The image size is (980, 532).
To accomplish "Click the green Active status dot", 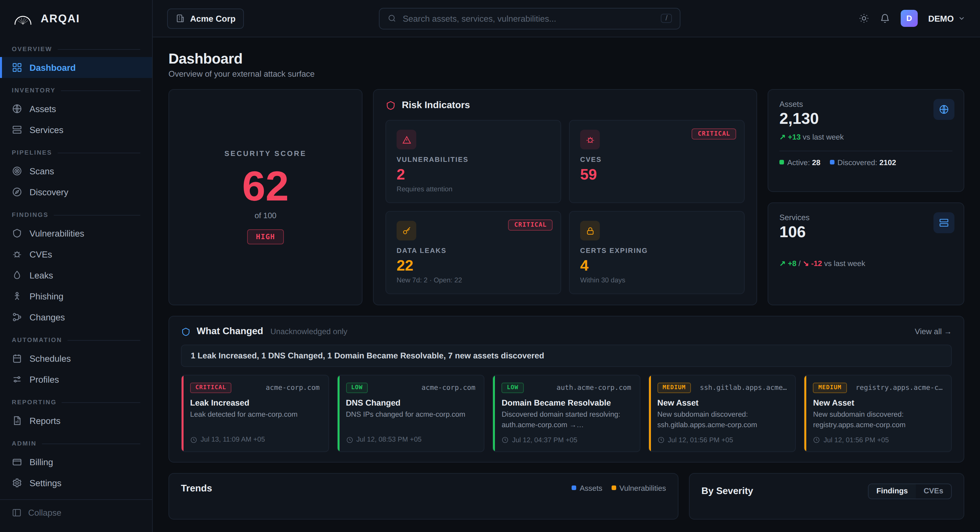I will (782, 162).
